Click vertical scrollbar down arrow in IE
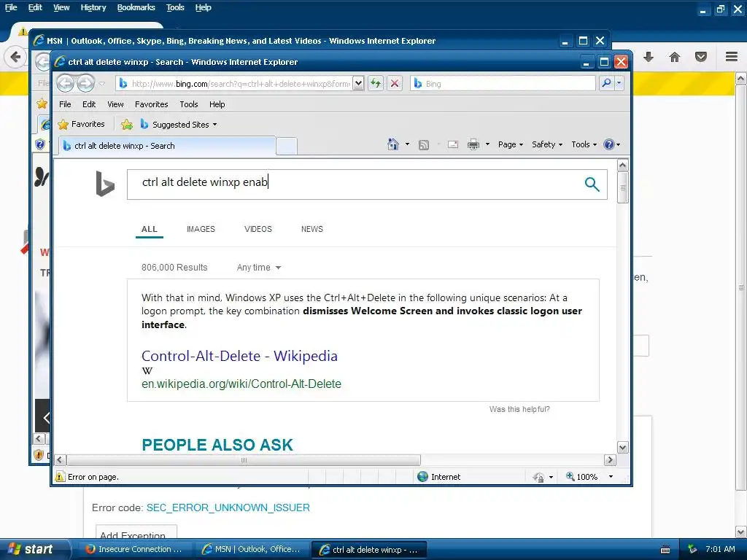 tap(622, 447)
